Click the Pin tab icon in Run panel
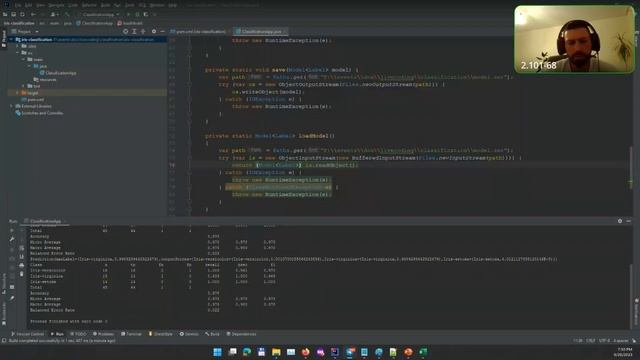640x360 pixels. coord(12,298)
